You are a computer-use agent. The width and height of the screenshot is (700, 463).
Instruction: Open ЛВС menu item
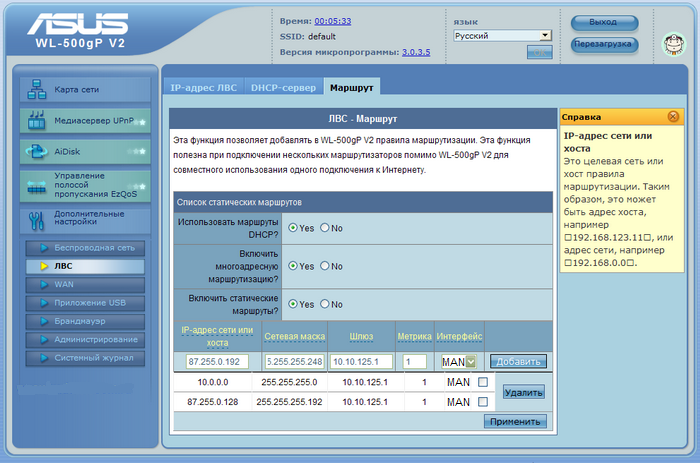(85, 266)
